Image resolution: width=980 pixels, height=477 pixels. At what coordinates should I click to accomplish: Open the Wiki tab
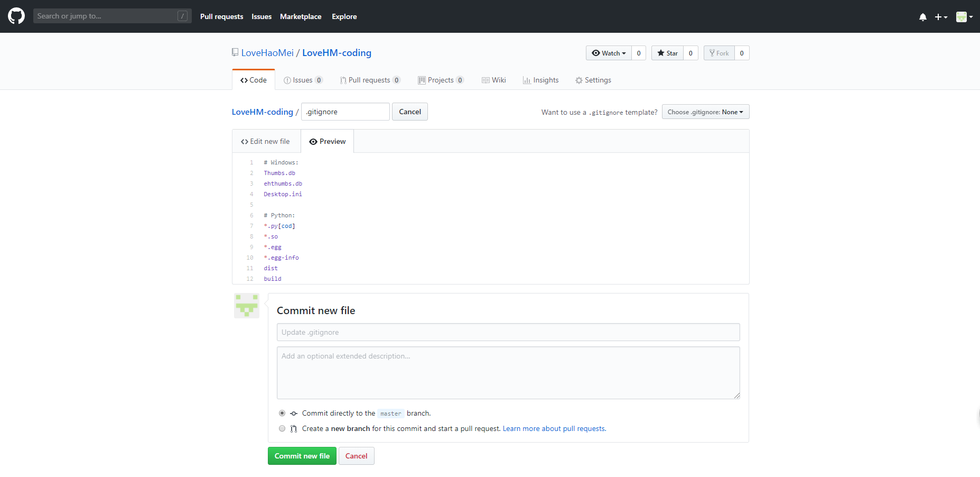pyautogui.click(x=494, y=80)
